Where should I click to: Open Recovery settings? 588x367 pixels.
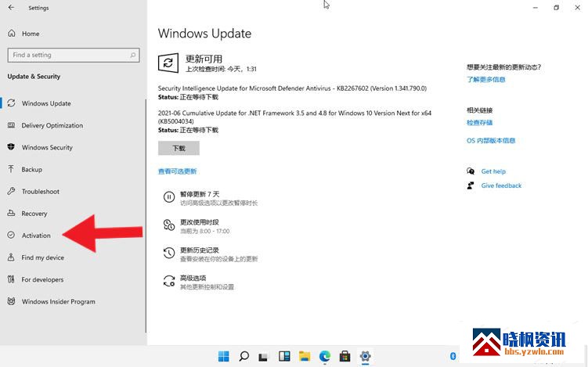pos(34,214)
